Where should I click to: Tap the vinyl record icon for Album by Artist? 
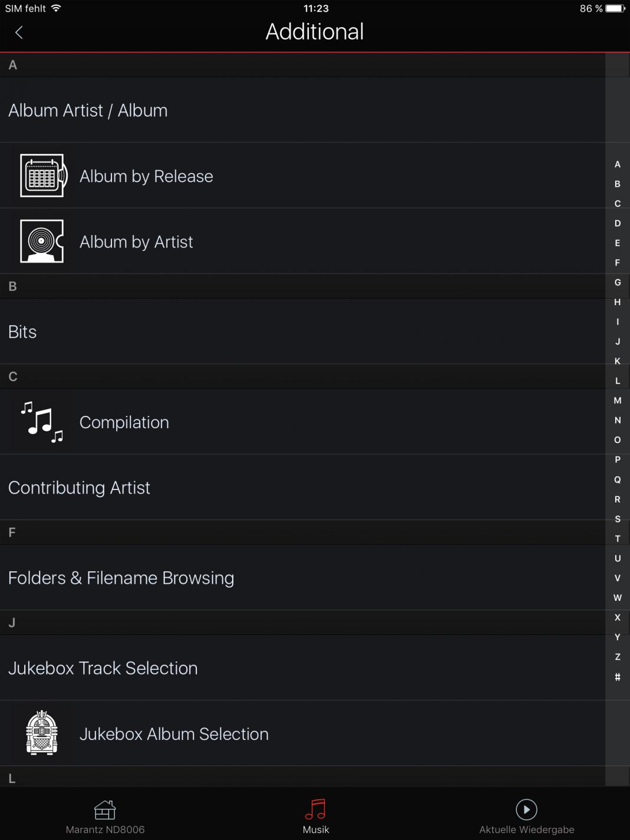click(x=42, y=242)
